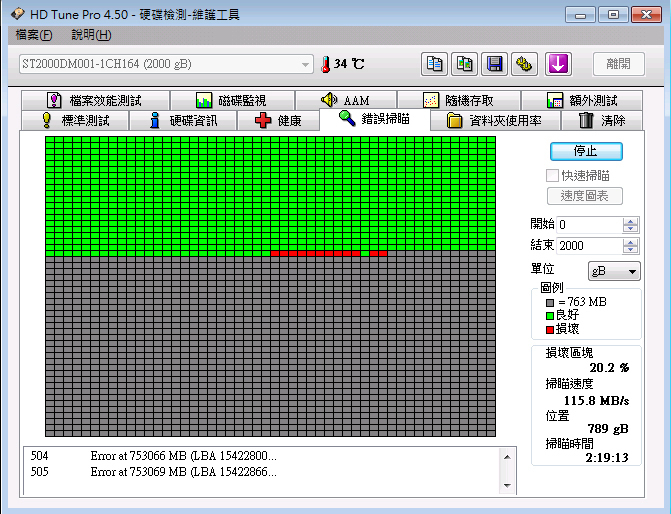Click the 789 gB position value
Image resolution: width=671 pixels, height=514 pixels.
click(x=608, y=428)
